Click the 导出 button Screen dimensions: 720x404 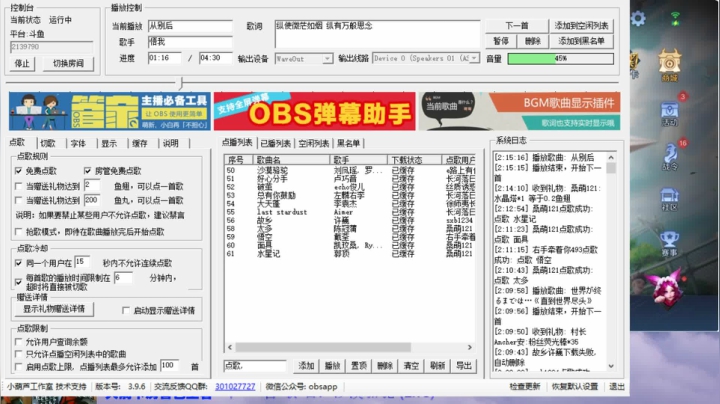(464, 365)
